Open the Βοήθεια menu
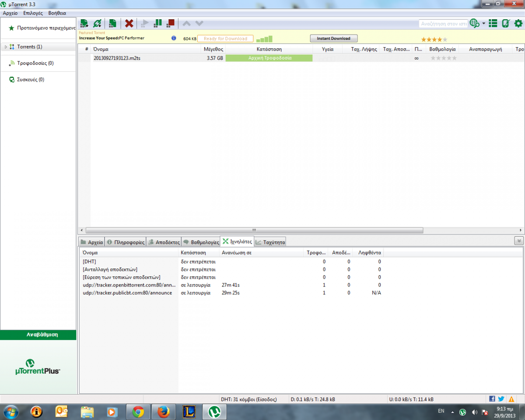 tap(57, 13)
